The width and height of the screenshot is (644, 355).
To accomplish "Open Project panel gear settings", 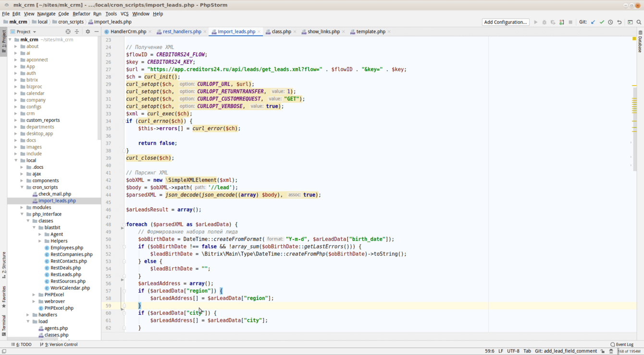I will coord(87,32).
